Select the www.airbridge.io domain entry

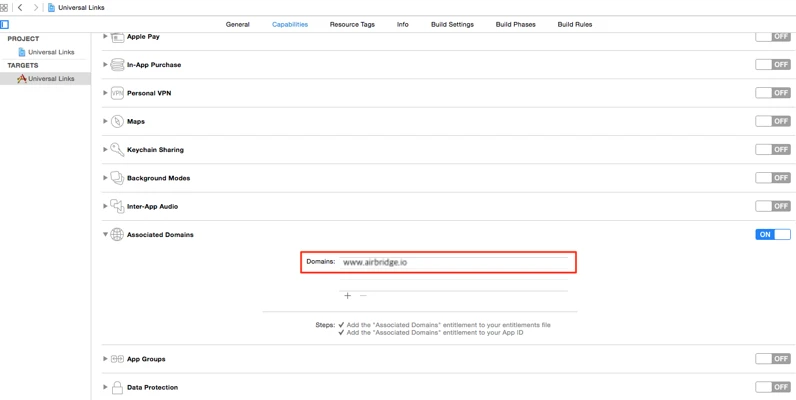click(x=375, y=262)
